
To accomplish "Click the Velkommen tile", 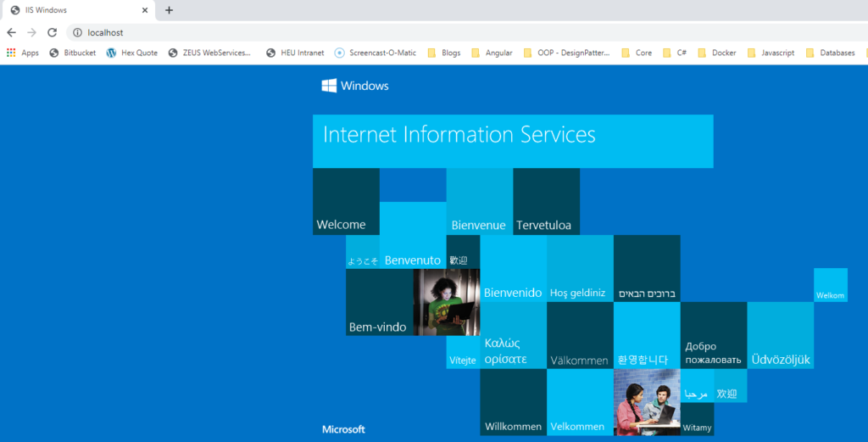I will pos(580,402).
